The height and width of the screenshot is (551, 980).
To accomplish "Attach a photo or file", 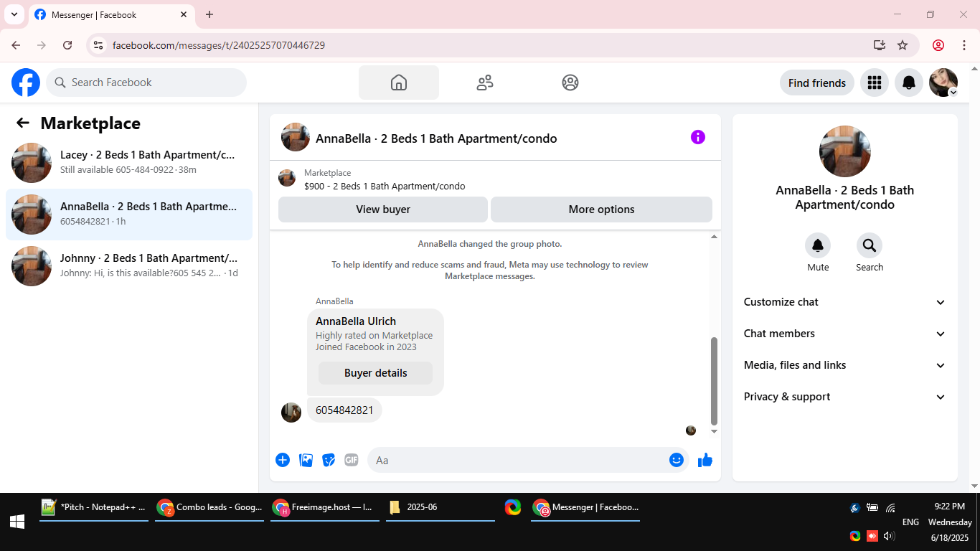I will (306, 460).
